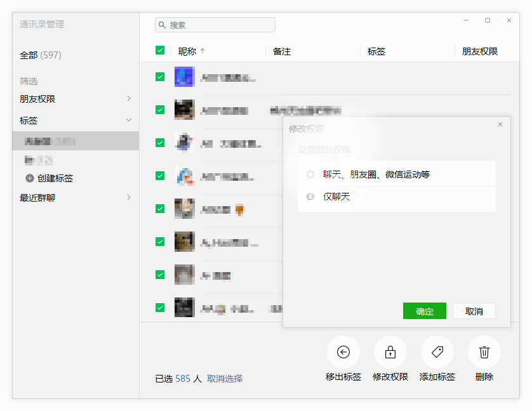
Task: Confirm with the green 确定 button
Action: click(x=424, y=311)
